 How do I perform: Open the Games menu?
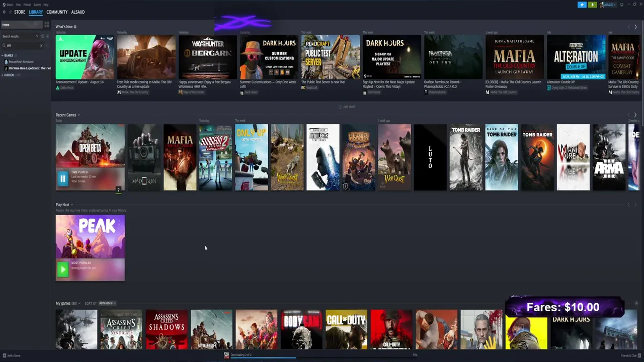37,5
